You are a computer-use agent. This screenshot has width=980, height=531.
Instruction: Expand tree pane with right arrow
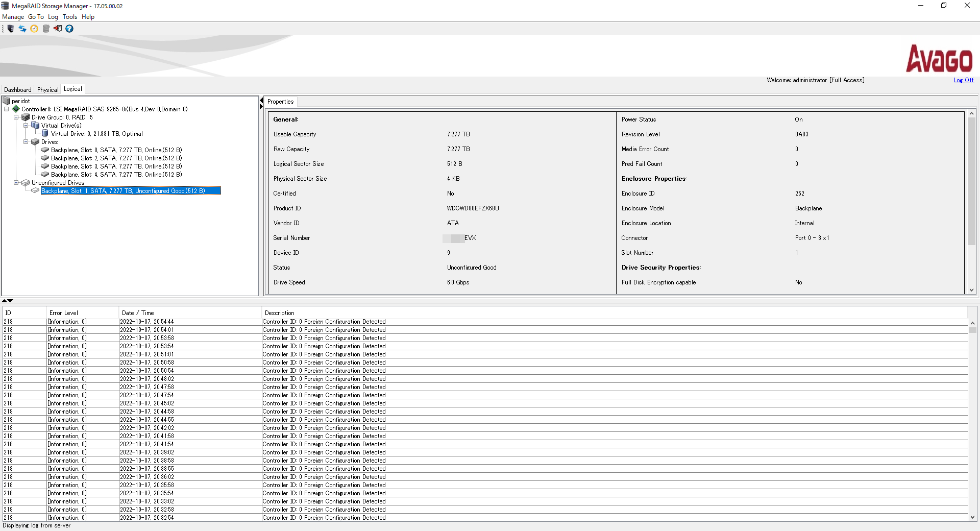coord(261,107)
